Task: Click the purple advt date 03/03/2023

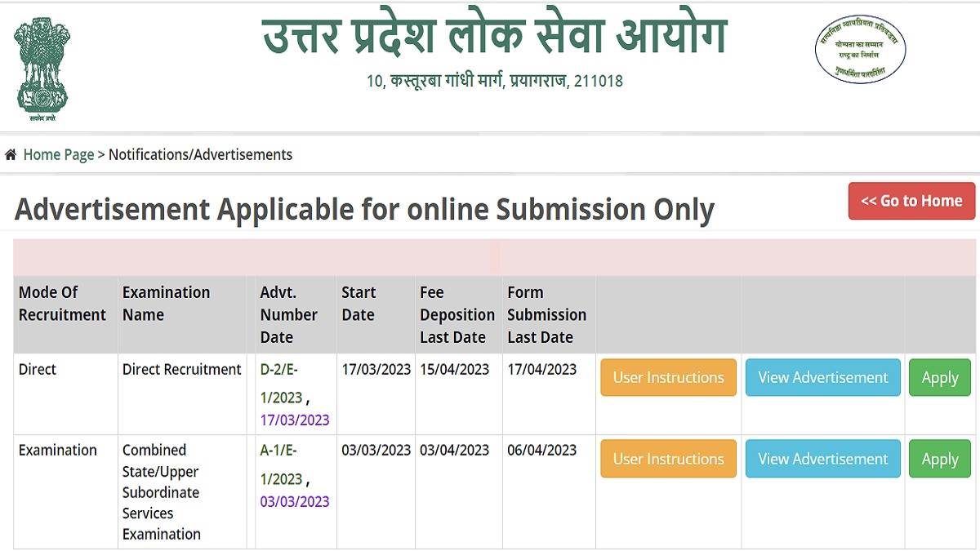Action: click(295, 501)
